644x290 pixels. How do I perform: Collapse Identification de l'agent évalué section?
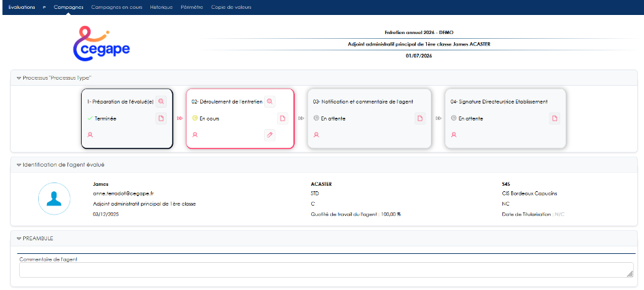19,165
